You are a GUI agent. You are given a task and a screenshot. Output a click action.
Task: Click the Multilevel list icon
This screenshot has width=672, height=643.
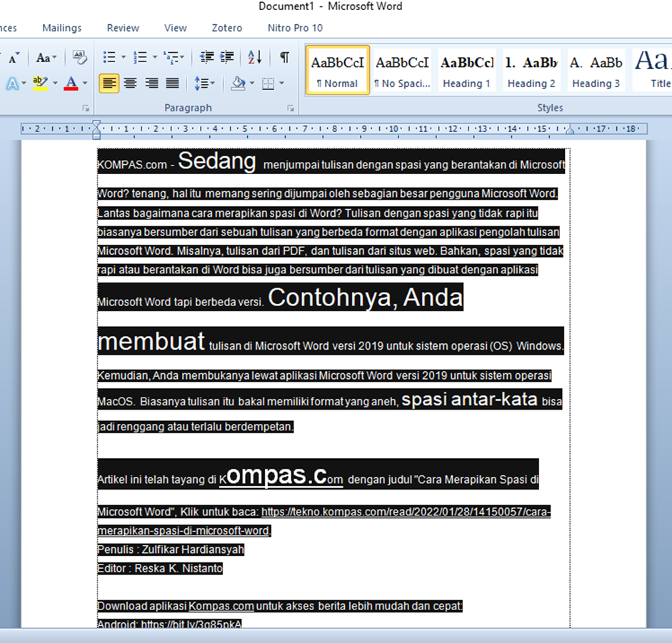pyautogui.click(x=171, y=57)
